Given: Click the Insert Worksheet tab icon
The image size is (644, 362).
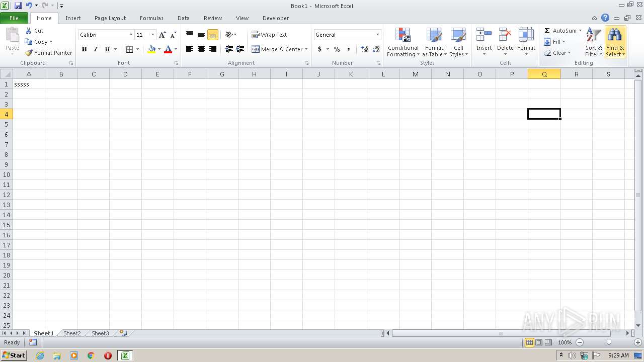Looking at the screenshot, I should pyautogui.click(x=123, y=333).
